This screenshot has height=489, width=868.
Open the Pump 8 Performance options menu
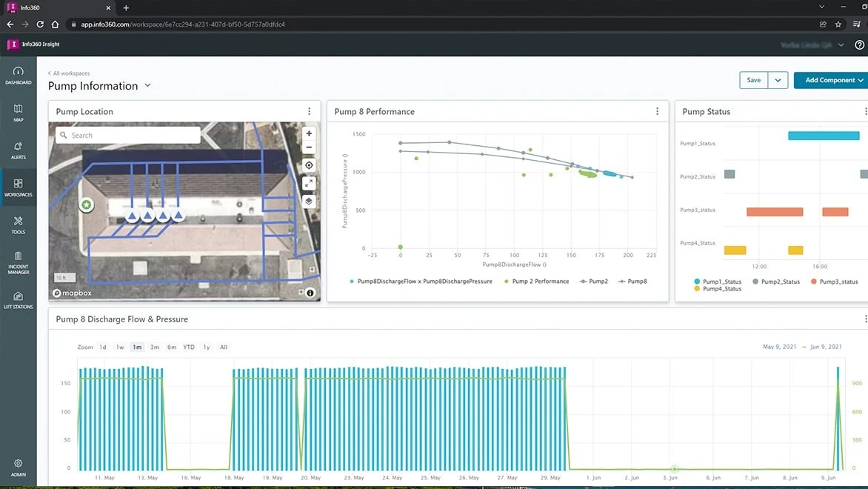tap(657, 110)
